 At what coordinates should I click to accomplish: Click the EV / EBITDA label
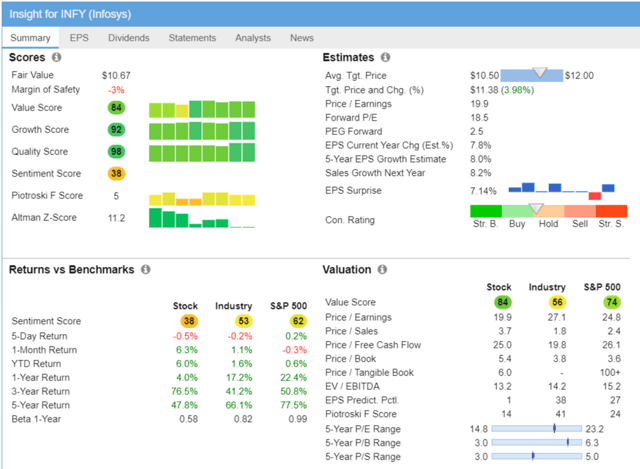point(352,386)
